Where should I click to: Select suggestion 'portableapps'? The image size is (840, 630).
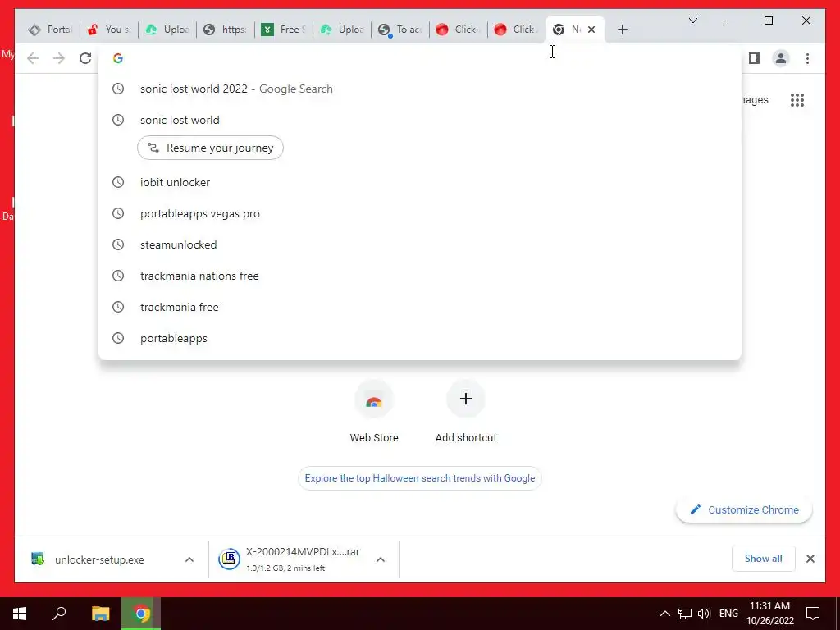click(419, 337)
